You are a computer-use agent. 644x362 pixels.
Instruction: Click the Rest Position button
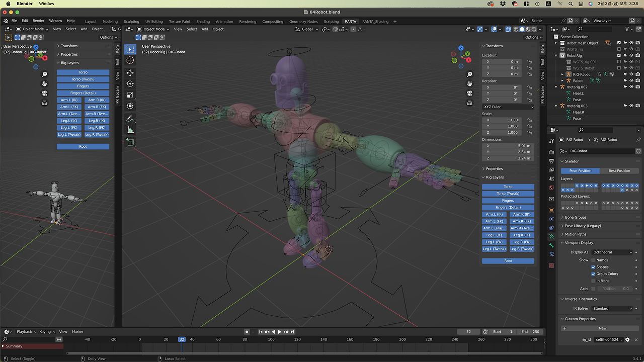(x=619, y=171)
